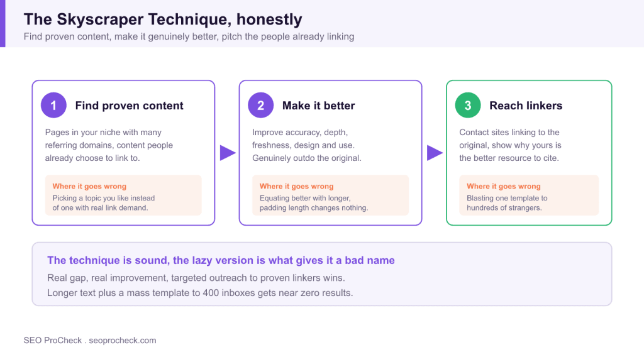Click 'Where it goes wrong' in step 2
644x362 pixels.
tap(296, 186)
